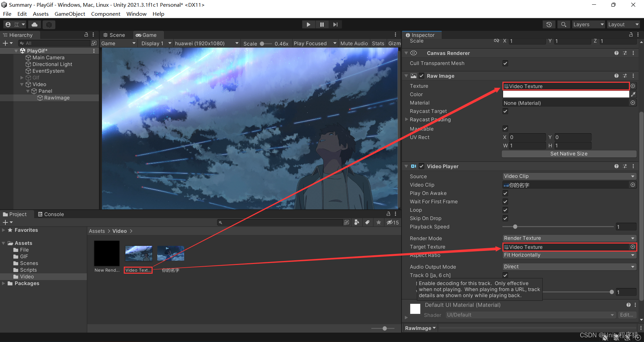
Task: Click the Hierarchy lock icon
Action: 86,35
